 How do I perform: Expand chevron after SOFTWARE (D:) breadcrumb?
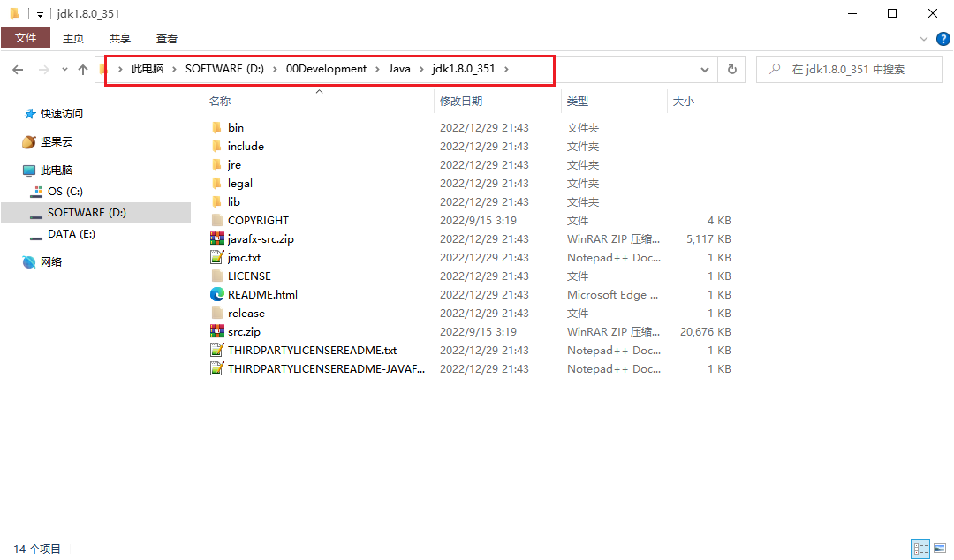(275, 69)
